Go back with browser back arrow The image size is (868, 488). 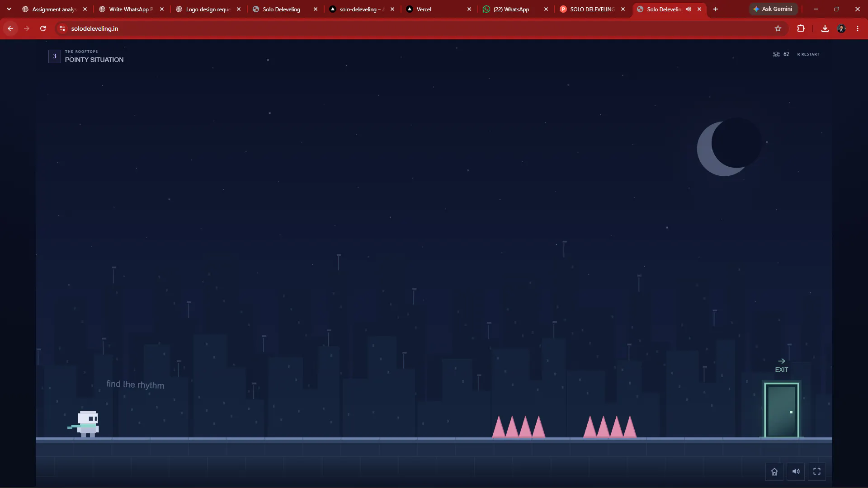click(x=10, y=28)
